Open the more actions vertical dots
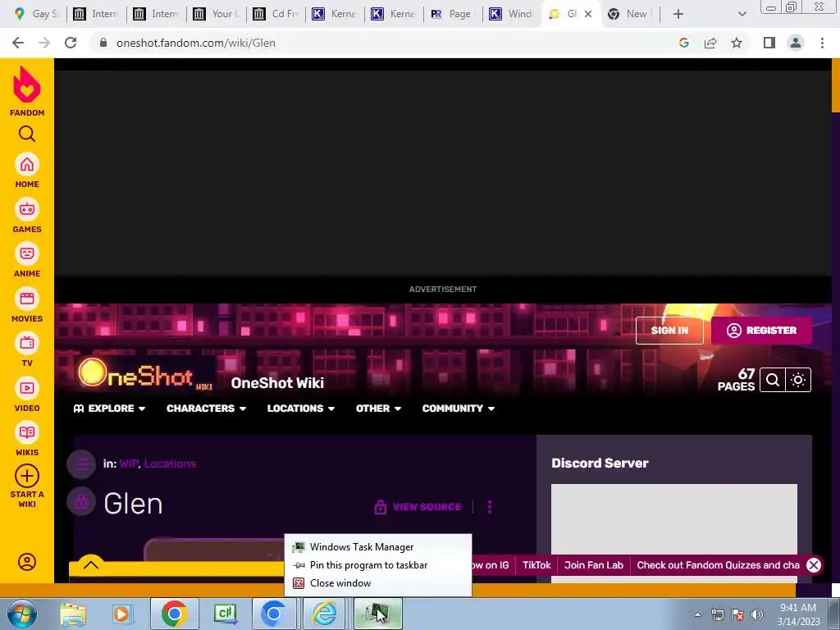 pyautogui.click(x=490, y=507)
